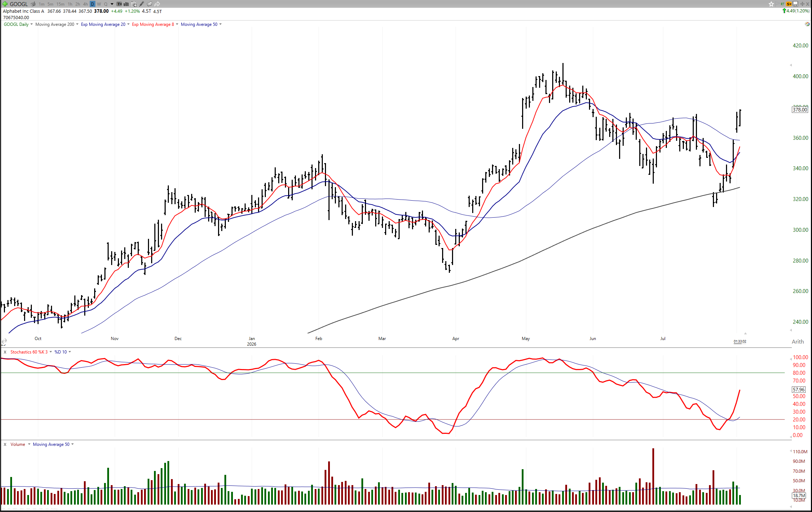Image resolution: width=812 pixels, height=512 pixels.
Task: Click the add indicator table icon
Action: point(134,4)
